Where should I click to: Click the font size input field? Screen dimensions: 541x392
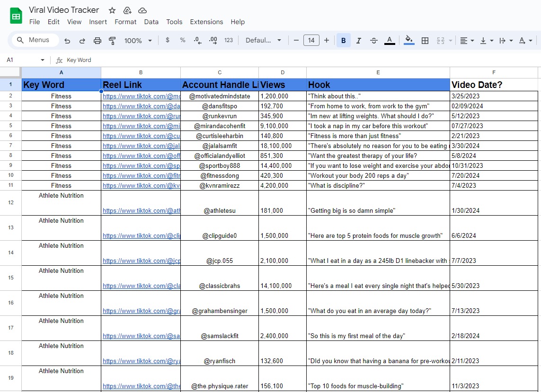311,41
